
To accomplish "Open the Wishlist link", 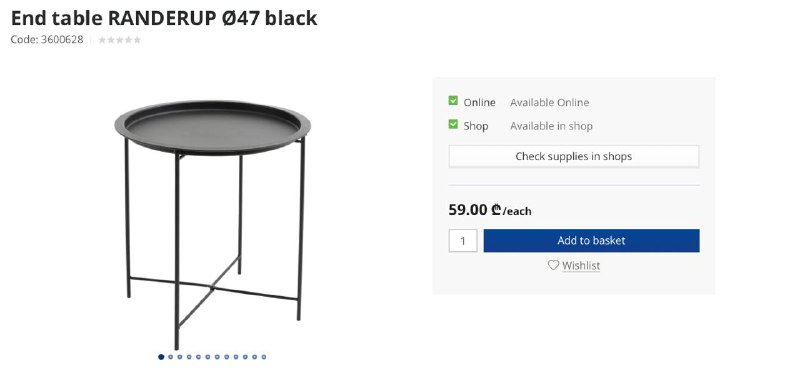I will pyautogui.click(x=581, y=265).
